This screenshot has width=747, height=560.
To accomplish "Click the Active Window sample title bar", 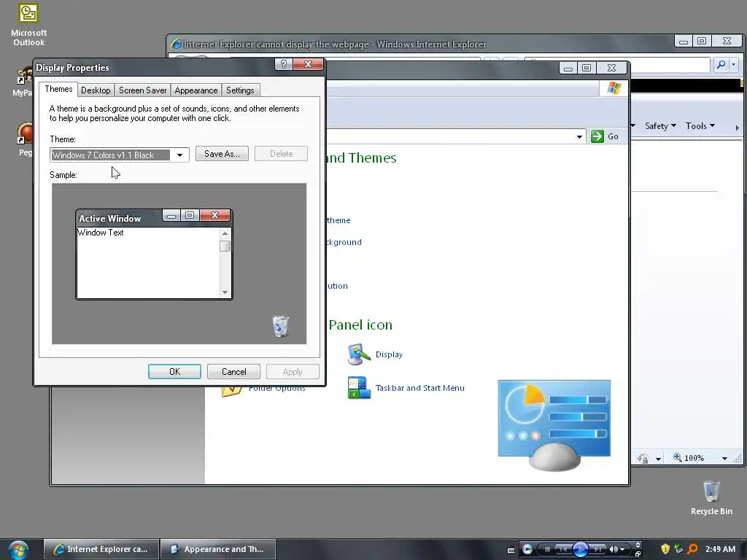I will pyautogui.click(x=120, y=218).
